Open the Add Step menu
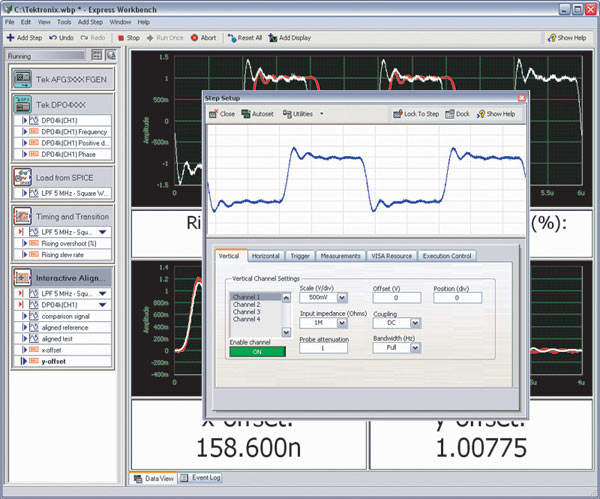Screen dimensions: 600x499 90,22
